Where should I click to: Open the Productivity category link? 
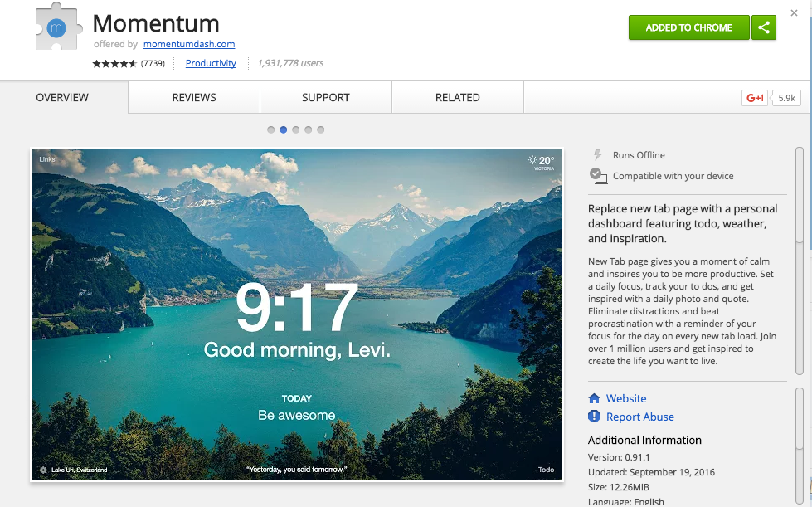pyautogui.click(x=211, y=63)
